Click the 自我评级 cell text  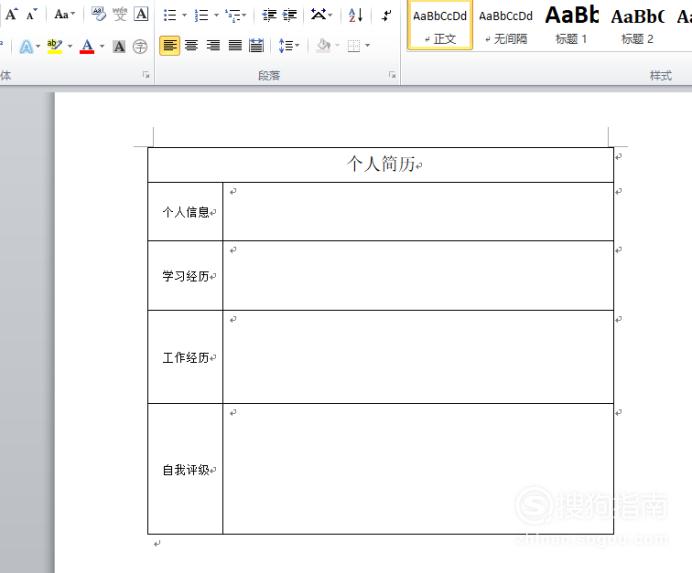pyautogui.click(x=186, y=470)
